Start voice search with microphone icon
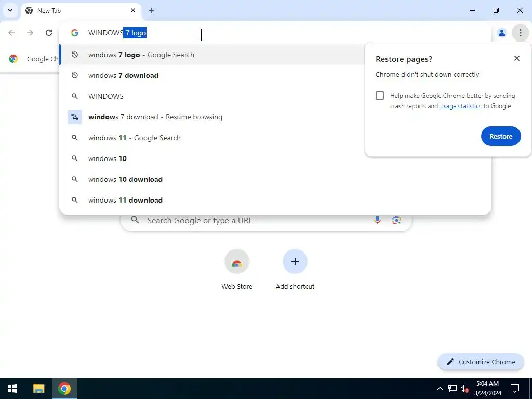The width and height of the screenshot is (532, 399). (x=377, y=220)
